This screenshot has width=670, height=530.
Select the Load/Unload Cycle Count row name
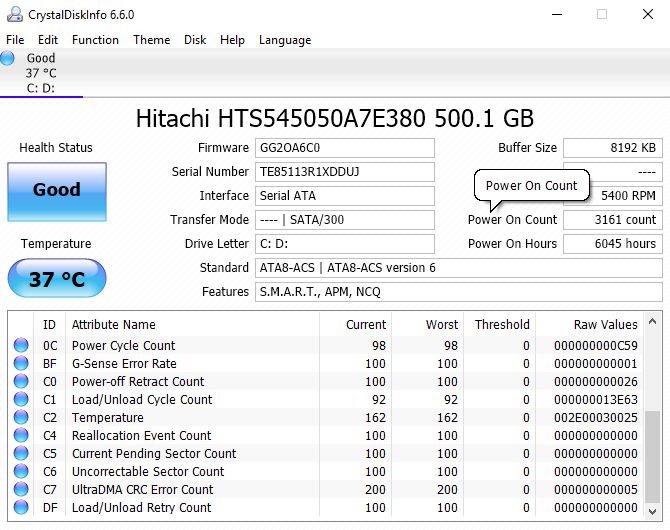pyautogui.click(x=142, y=399)
